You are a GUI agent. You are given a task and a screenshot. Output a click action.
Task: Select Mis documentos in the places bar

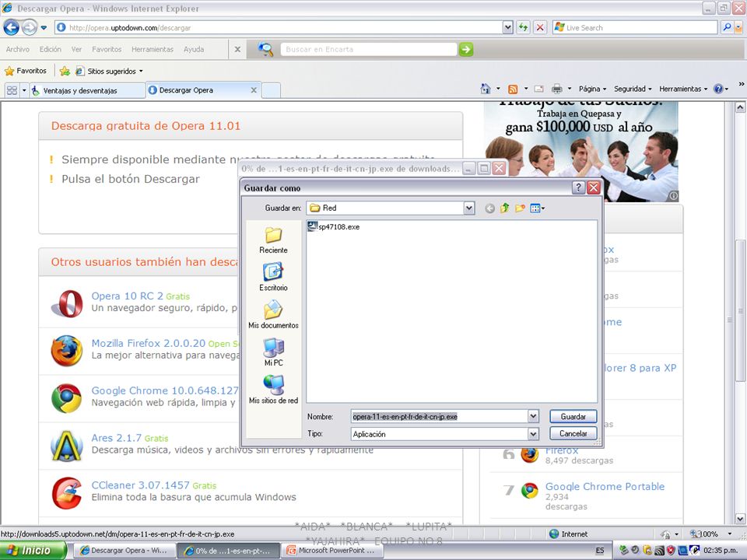[273, 315]
